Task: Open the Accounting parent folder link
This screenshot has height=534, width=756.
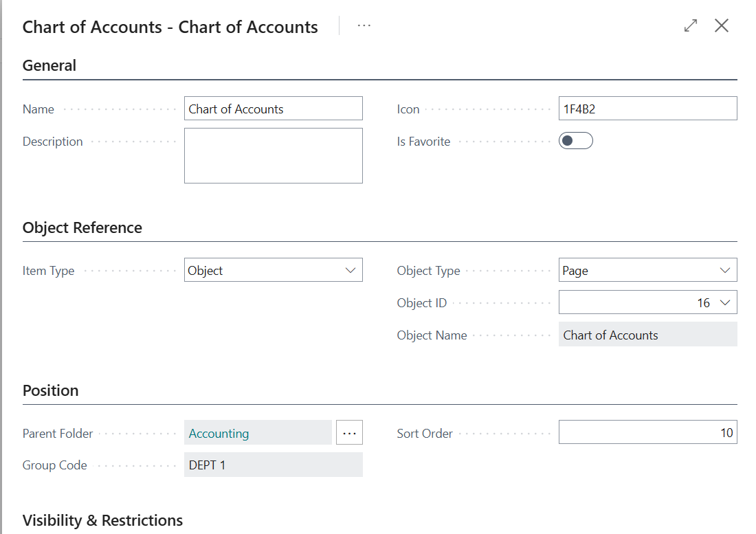Action: [x=219, y=433]
